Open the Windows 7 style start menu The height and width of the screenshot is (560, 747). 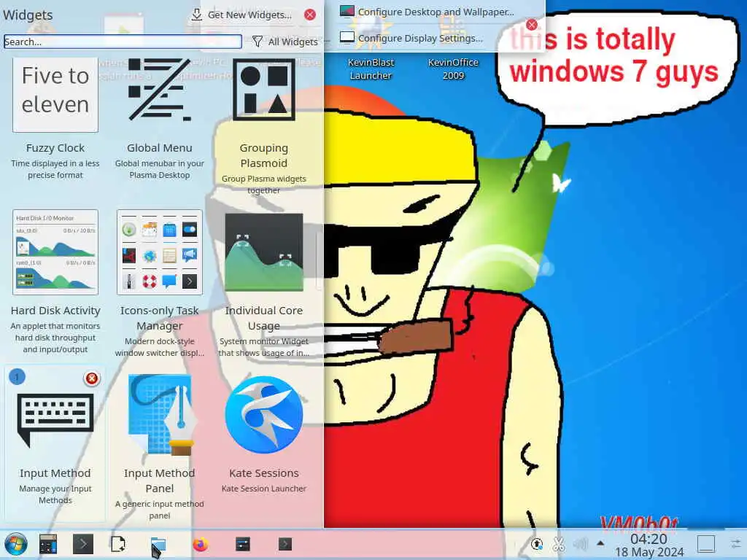pyautogui.click(x=16, y=544)
